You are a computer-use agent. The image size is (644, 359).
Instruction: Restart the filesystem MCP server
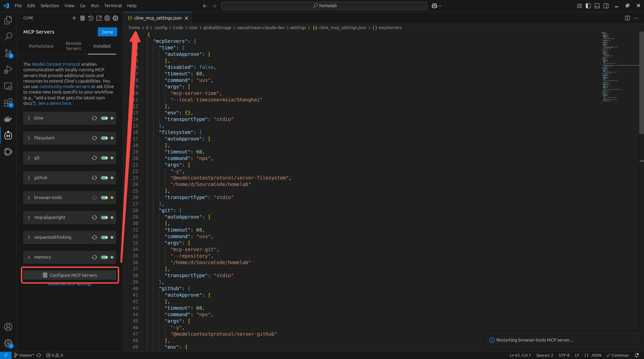94,138
